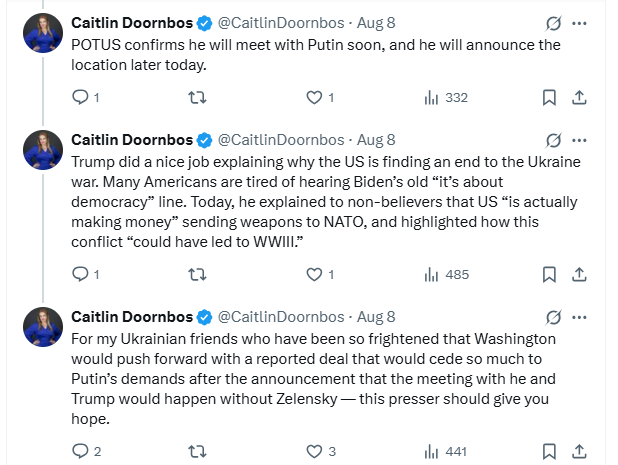Open Grok icon on first tweet
Image resolution: width=618 pixels, height=465 pixels.
pyautogui.click(x=553, y=23)
